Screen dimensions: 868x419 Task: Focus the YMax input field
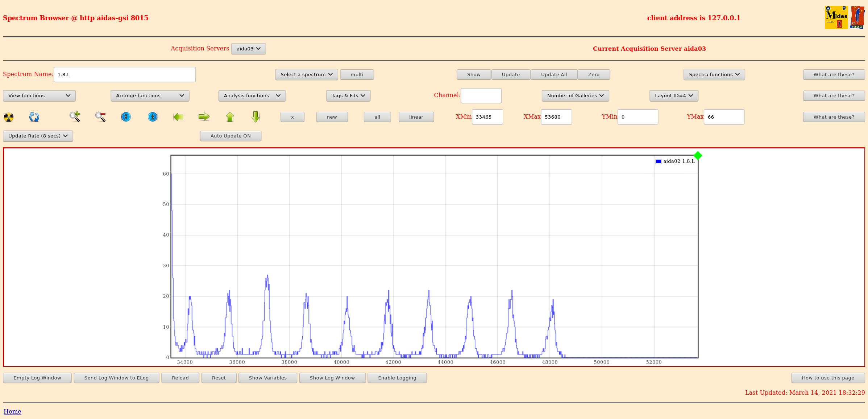[724, 117]
